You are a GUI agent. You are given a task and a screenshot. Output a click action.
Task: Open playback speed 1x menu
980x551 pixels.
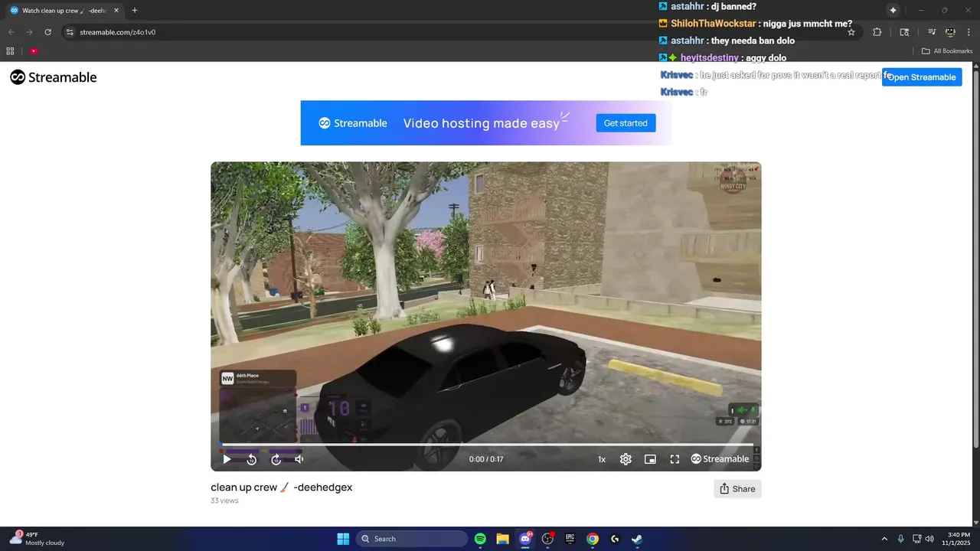click(x=602, y=459)
